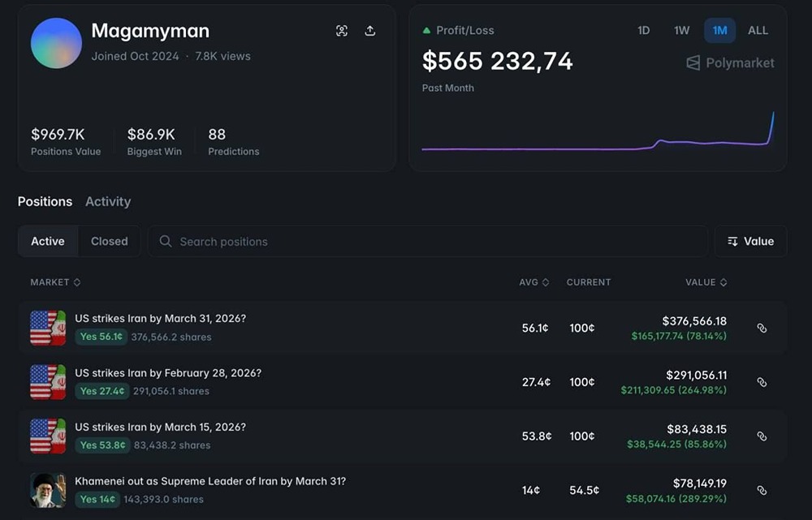Select the Positions tab
The image size is (812, 520).
point(45,201)
